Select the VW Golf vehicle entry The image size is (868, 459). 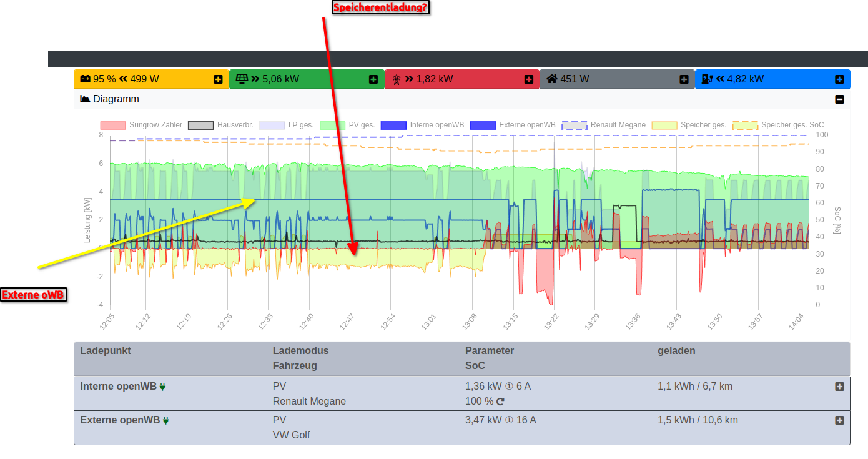(292, 435)
